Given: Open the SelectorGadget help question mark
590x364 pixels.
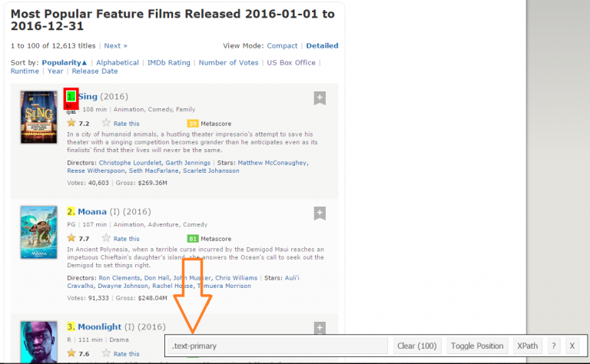Looking at the screenshot, I should 553,346.
